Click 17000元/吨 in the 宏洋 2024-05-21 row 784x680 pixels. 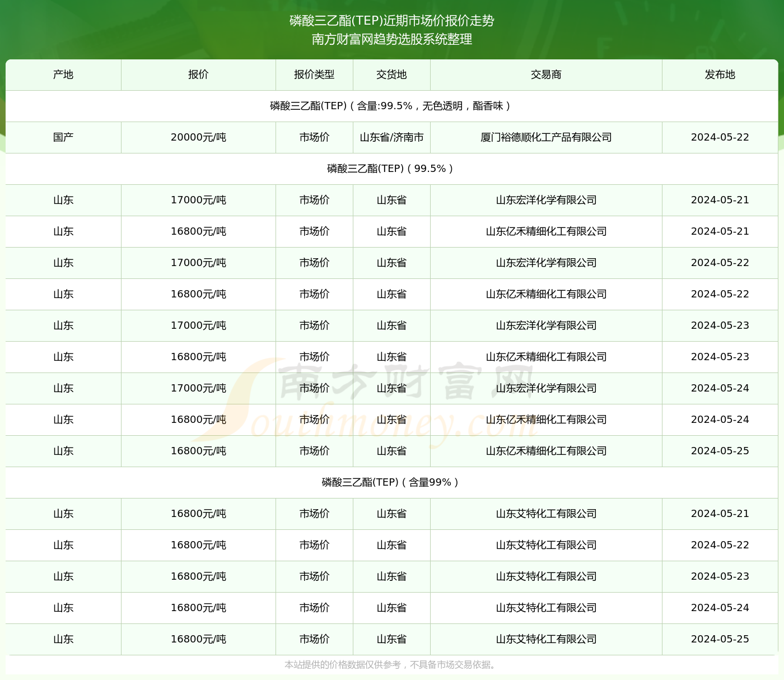198,200
